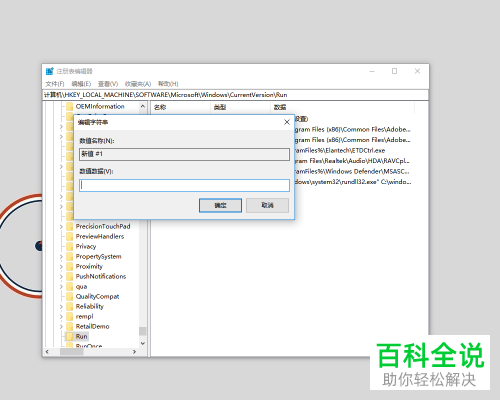Click the tree horizontal scroll left arrow
Viewport: 500px width, 400px height.
coord(47,352)
